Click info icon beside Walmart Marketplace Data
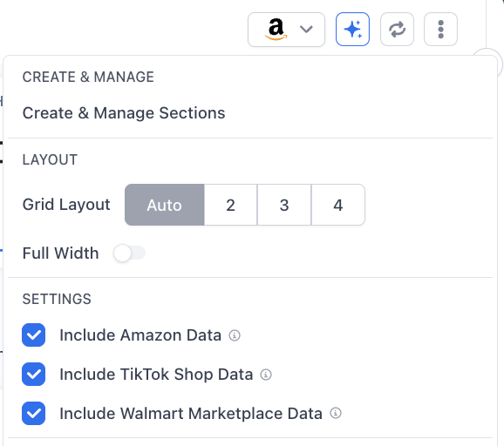 click(336, 413)
